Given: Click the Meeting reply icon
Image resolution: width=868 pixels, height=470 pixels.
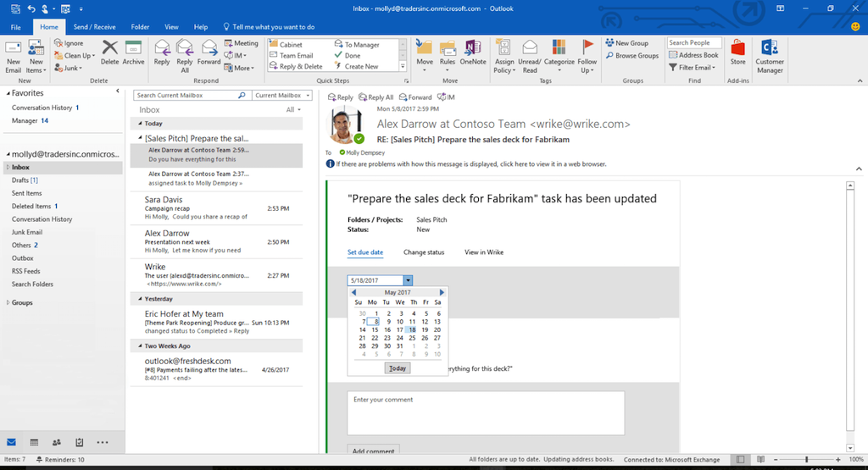Looking at the screenshot, I should point(228,42).
